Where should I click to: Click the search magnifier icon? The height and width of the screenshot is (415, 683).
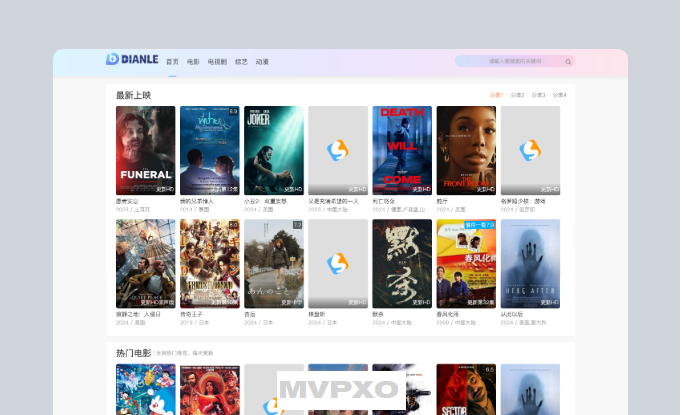pyautogui.click(x=568, y=62)
